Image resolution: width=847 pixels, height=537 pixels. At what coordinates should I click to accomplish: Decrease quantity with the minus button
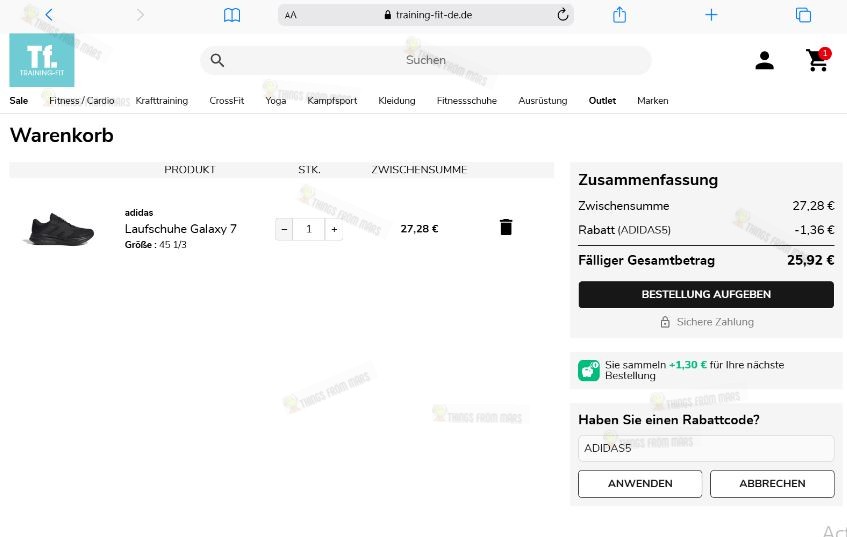pos(284,229)
